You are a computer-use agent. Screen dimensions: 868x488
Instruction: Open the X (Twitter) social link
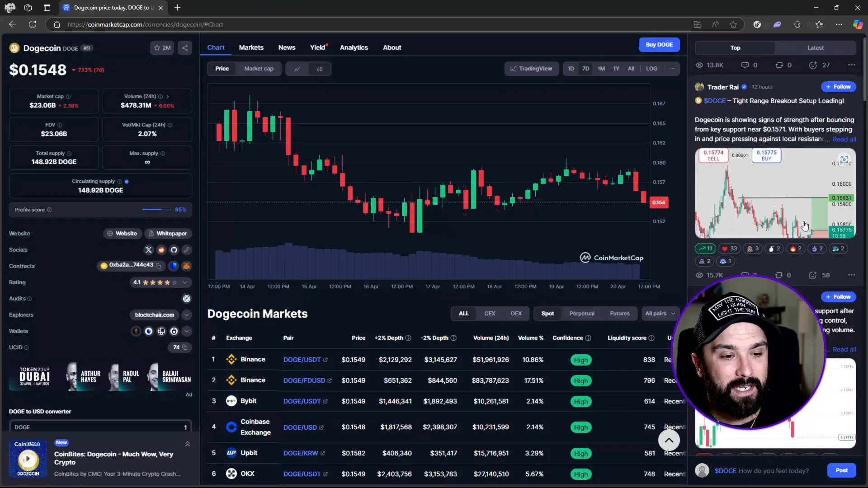click(149, 250)
